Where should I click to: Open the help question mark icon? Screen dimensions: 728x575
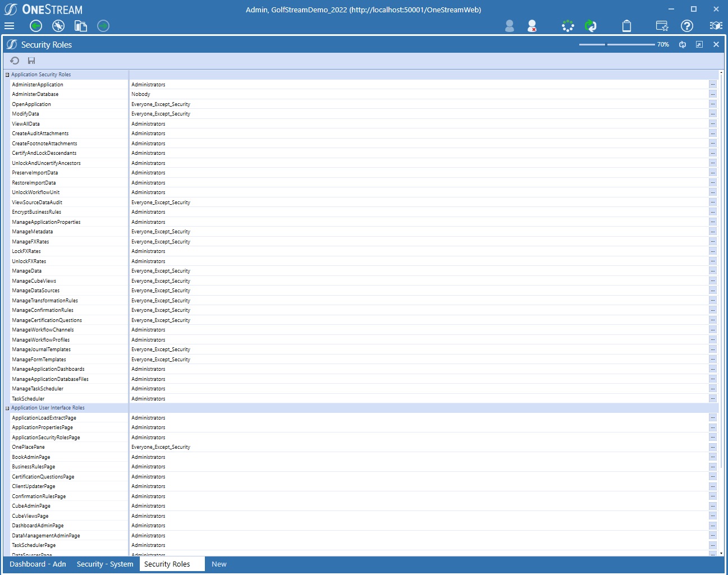coord(687,26)
